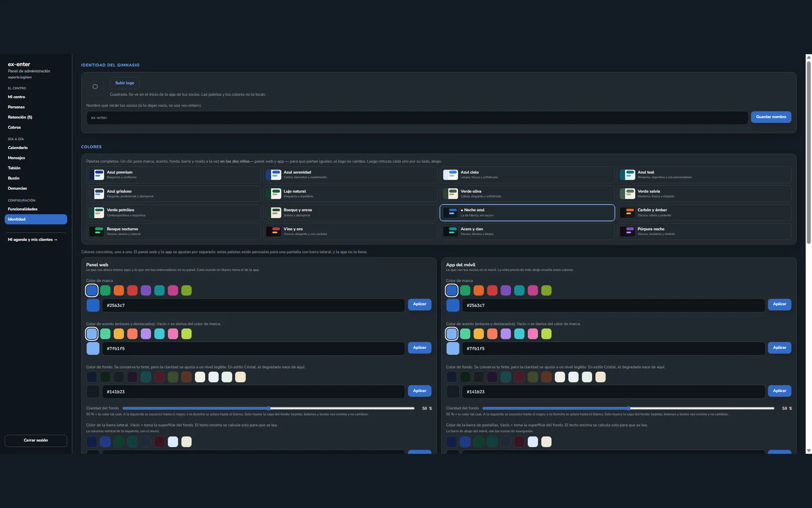This screenshot has height=508, width=812.
Task: Click the Cerrar sesión button
Action: (x=36, y=440)
